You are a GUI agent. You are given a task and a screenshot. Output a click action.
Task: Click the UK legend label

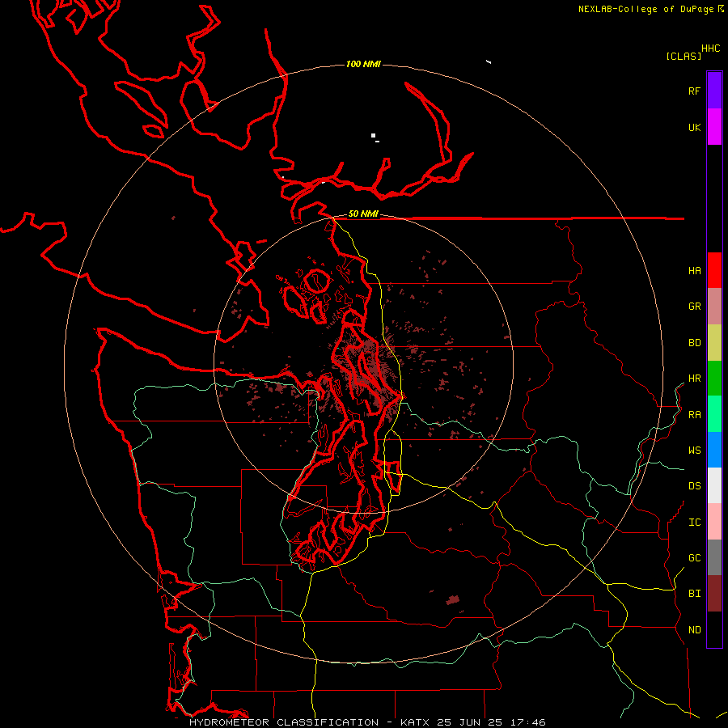click(694, 127)
